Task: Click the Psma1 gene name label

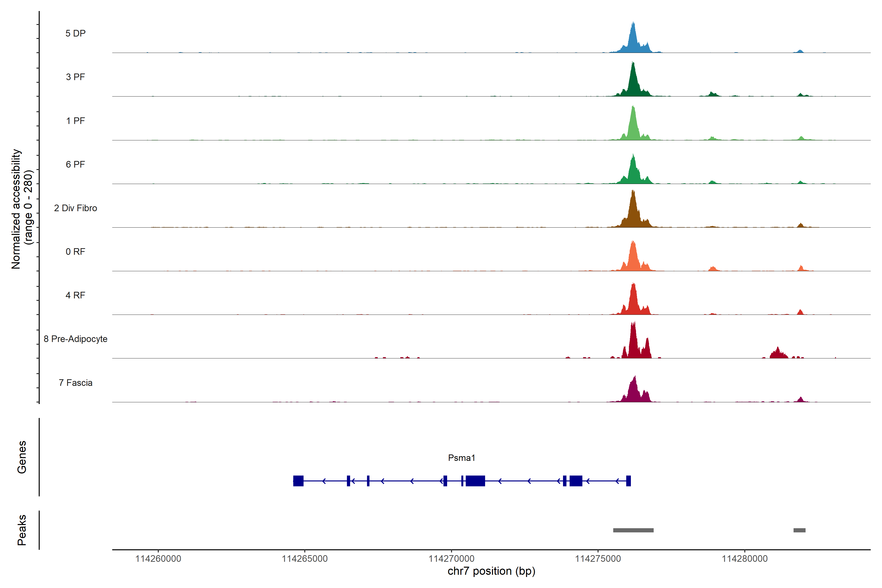Action: (461, 457)
